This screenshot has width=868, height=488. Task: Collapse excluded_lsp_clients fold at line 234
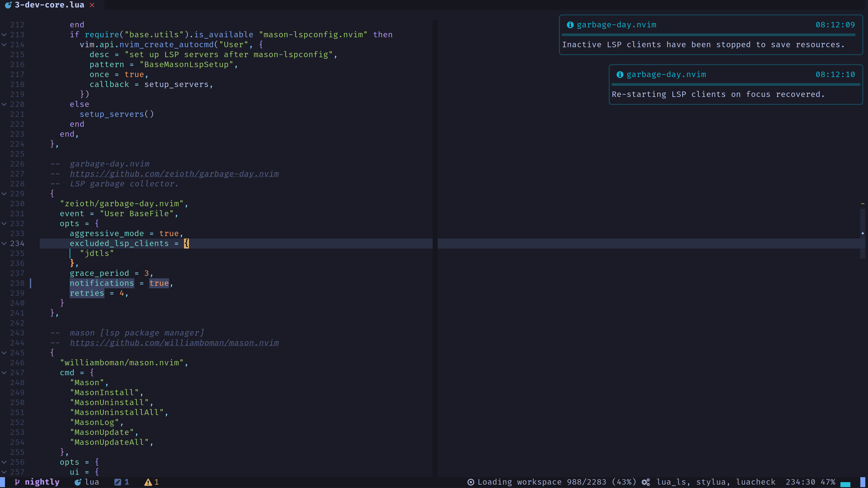pos(4,244)
